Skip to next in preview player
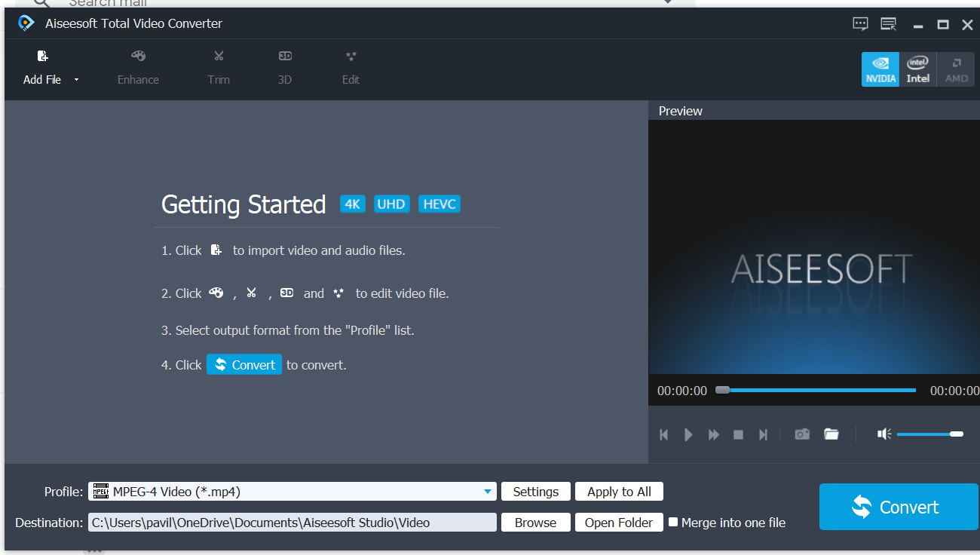This screenshot has height=555, width=980. pyautogui.click(x=763, y=434)
